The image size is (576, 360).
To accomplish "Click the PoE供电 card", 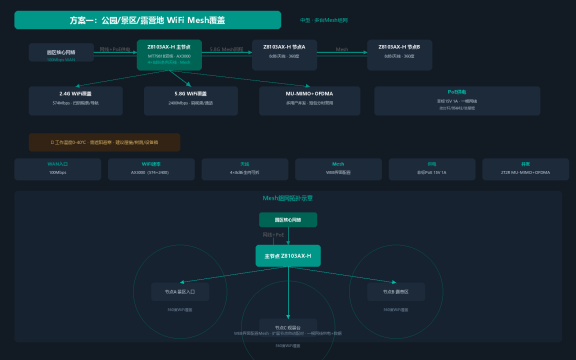I will click(457, 101).
